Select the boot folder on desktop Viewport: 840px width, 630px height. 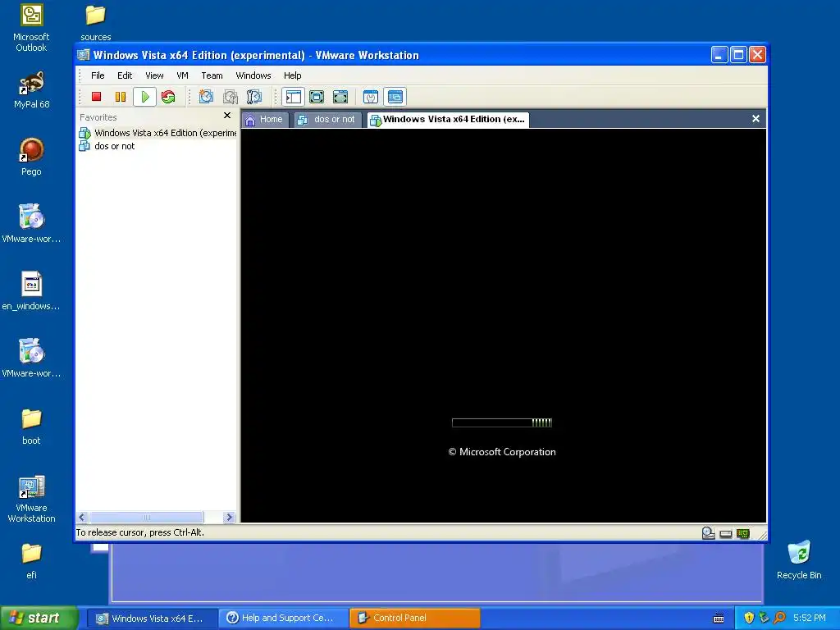[31, 427]
